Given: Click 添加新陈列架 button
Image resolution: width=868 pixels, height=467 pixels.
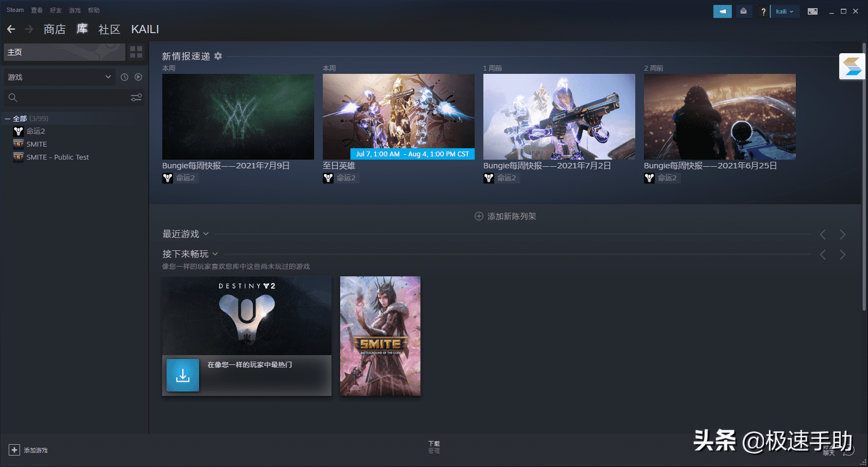Looking at the screenshot, I should pyautogui.click(x=506, y=216).
